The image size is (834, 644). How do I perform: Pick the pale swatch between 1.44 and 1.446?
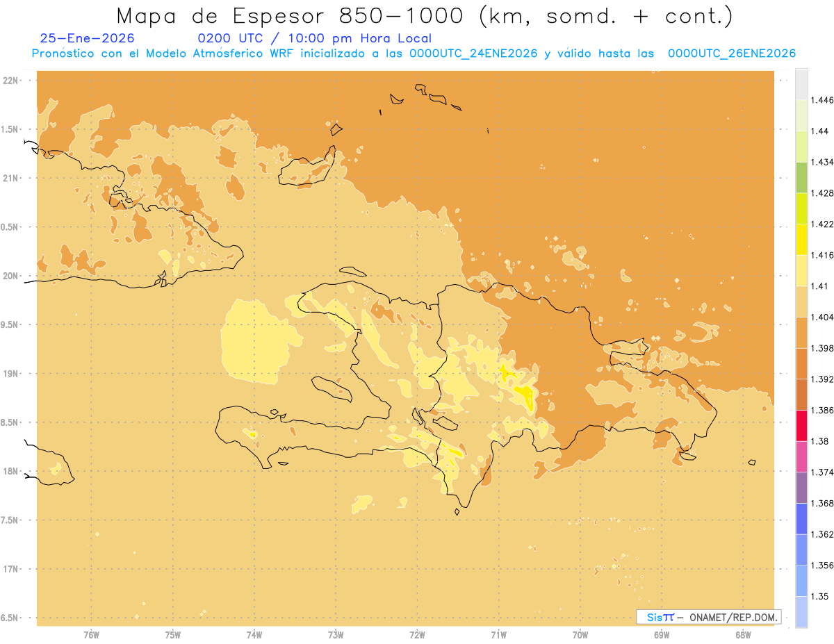click(801, 115)
